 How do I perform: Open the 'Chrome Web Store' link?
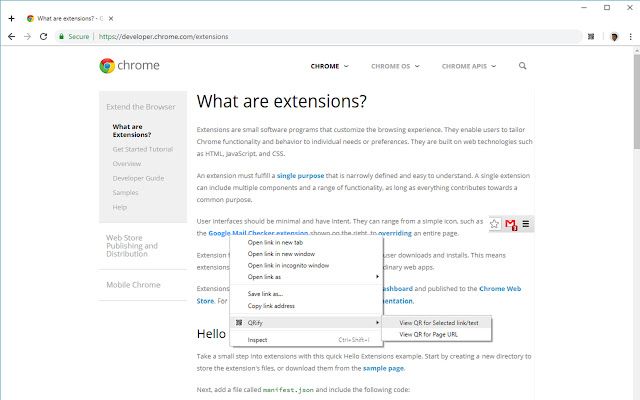pos(500,289)
